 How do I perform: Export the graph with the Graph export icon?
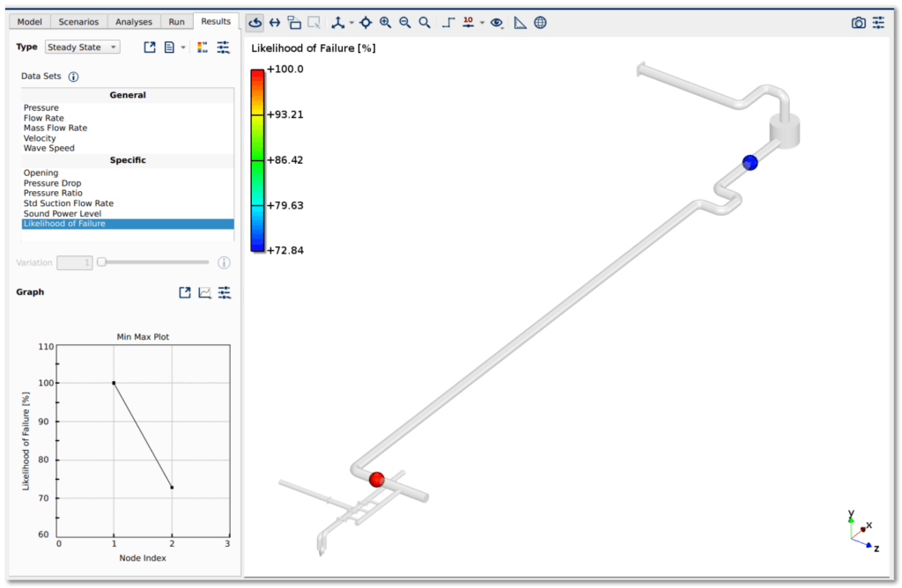pos(185,292)
